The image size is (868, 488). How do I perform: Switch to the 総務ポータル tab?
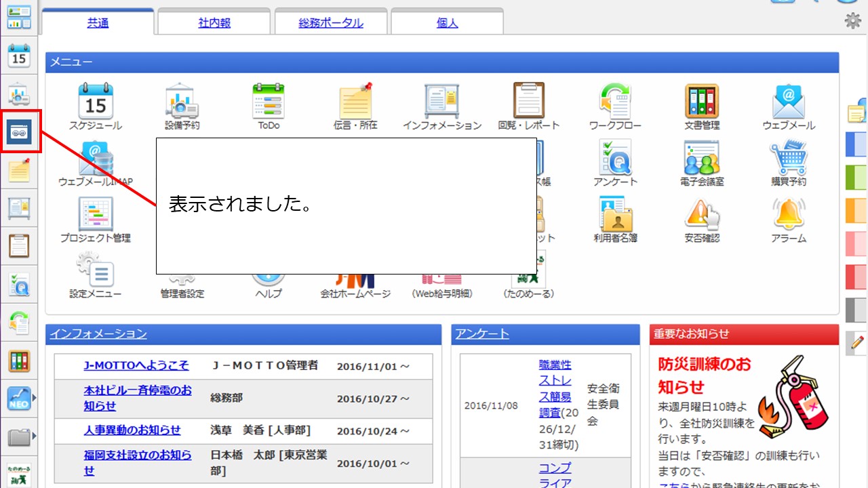[331, 23]
